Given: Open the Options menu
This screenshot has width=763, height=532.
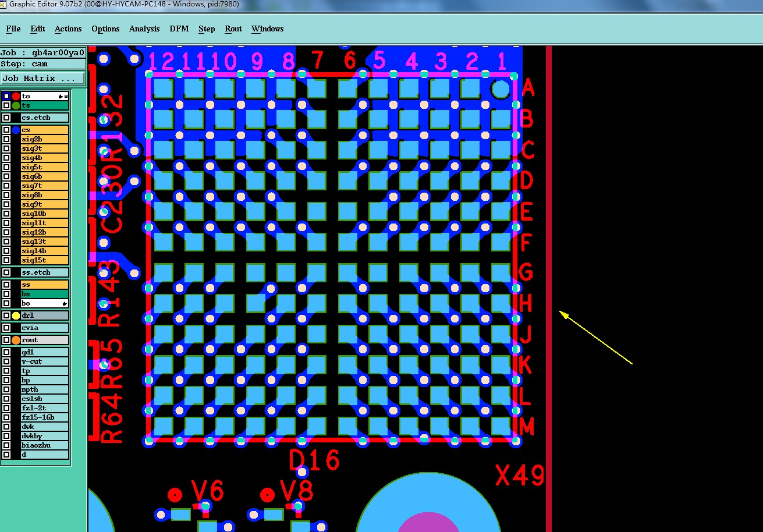Looking at the screenshot, I should [105, 29].
